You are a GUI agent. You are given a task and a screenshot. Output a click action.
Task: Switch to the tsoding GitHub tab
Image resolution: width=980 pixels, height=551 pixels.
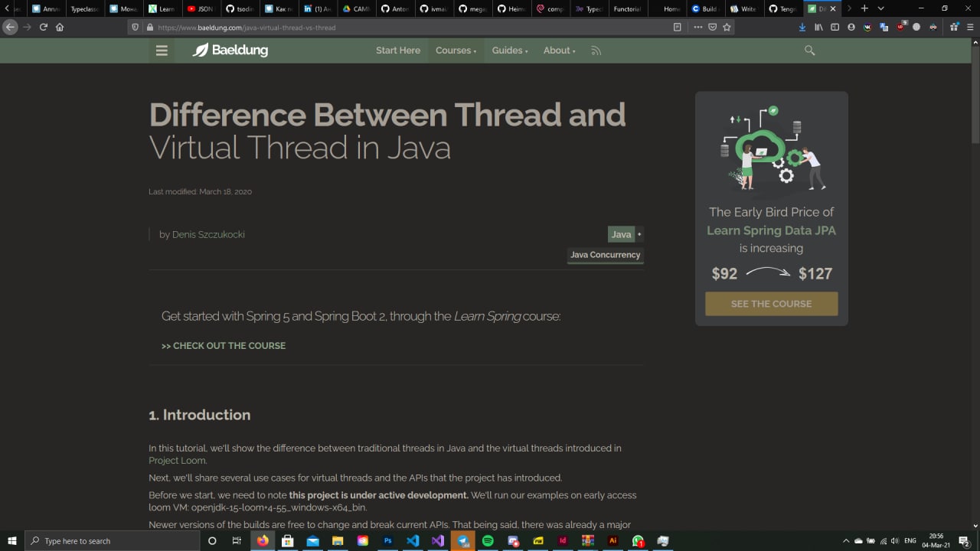tap(240, 8)
